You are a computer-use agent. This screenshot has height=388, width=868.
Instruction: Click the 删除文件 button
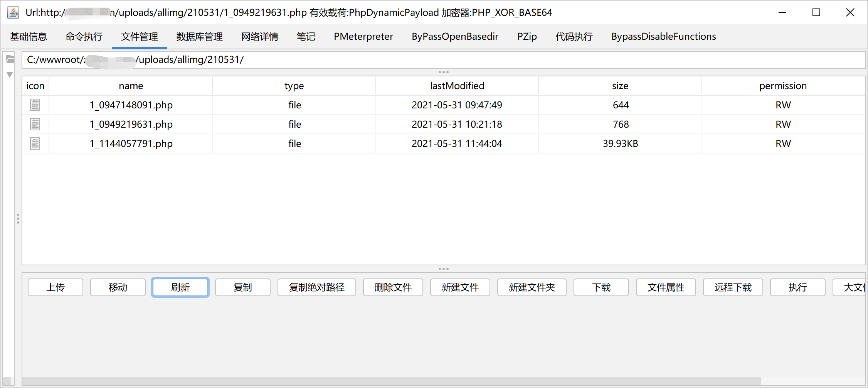coord(393,287)
